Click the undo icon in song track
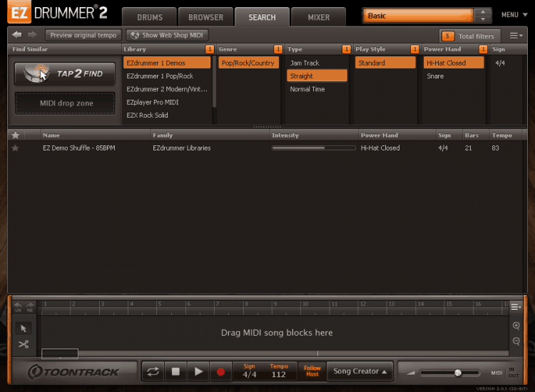 18,306
